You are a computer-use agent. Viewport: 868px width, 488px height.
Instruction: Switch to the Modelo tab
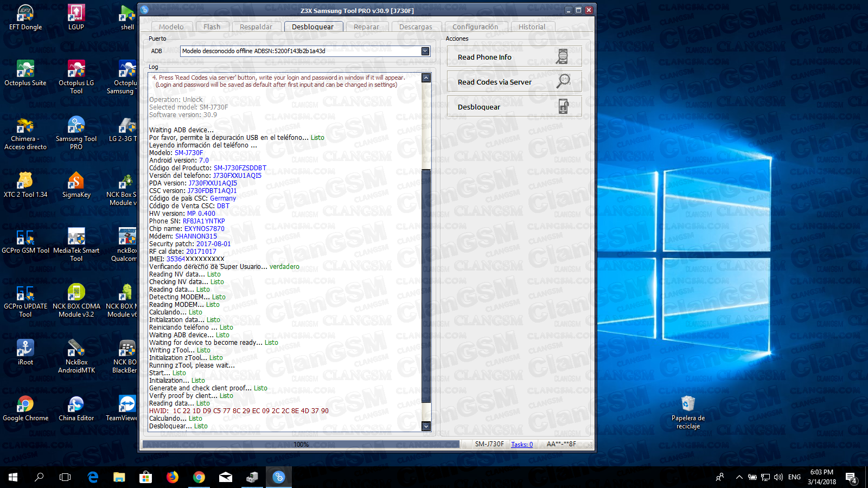click(171, 27)
